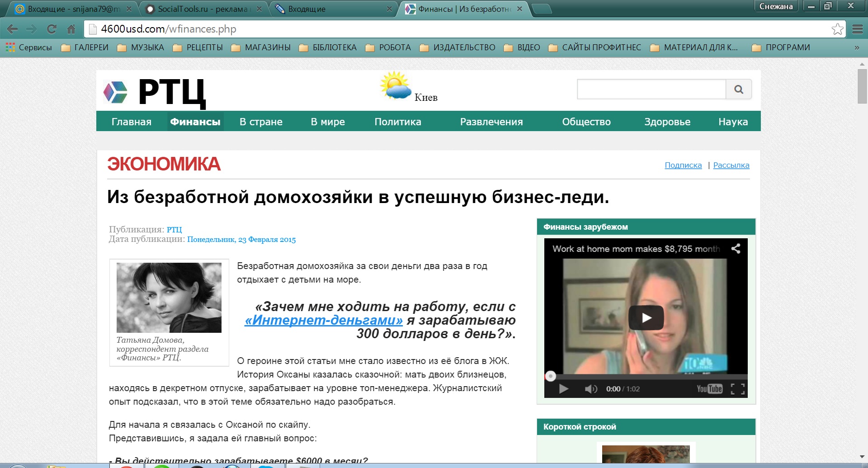The height and width of the screenshot is (468, 868).
Task: Click the scrollbar down arrow
Action: tap(862, 457)
